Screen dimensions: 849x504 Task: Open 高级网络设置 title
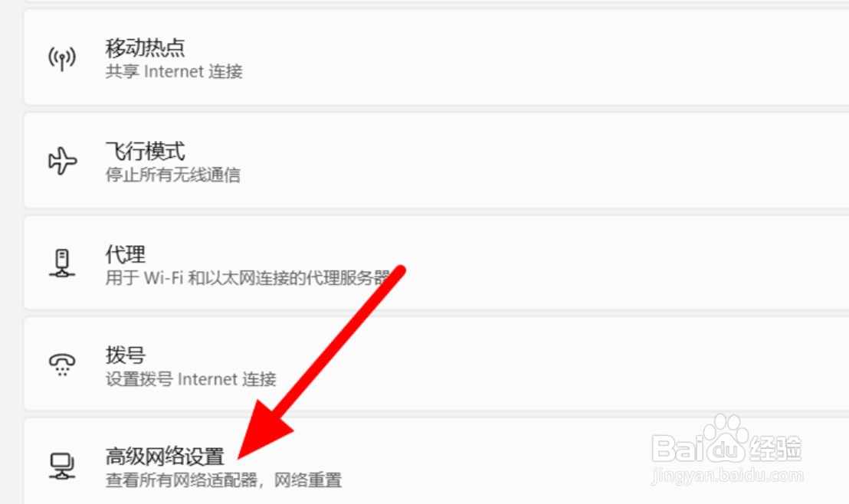[x=165, y=457]
